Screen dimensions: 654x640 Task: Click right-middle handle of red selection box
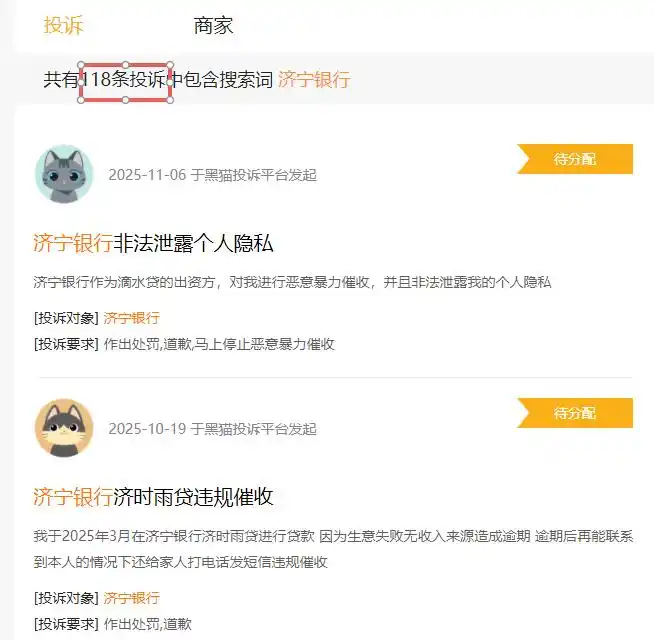pos(170,83)
